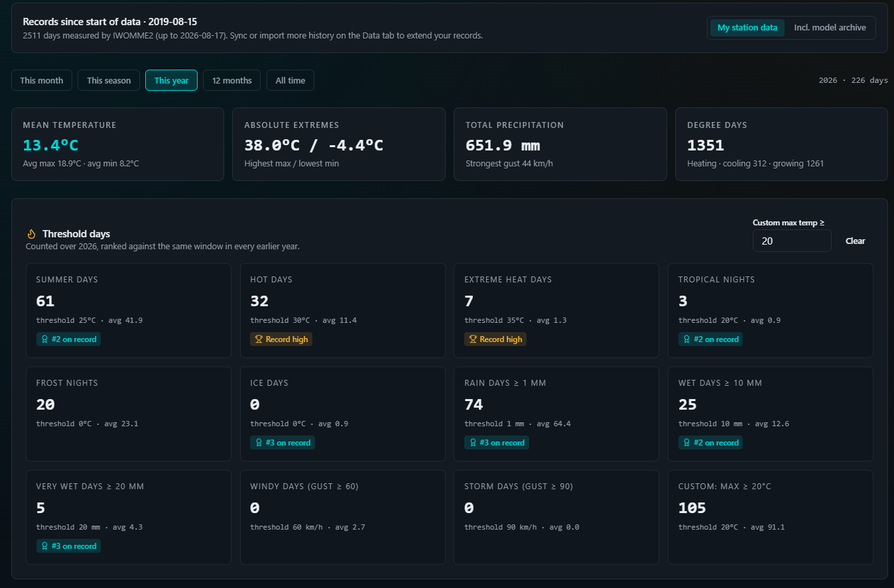894x588 pixels.
Task: Open the Custom: Max ≥ 20°C card
Action: 771,518
